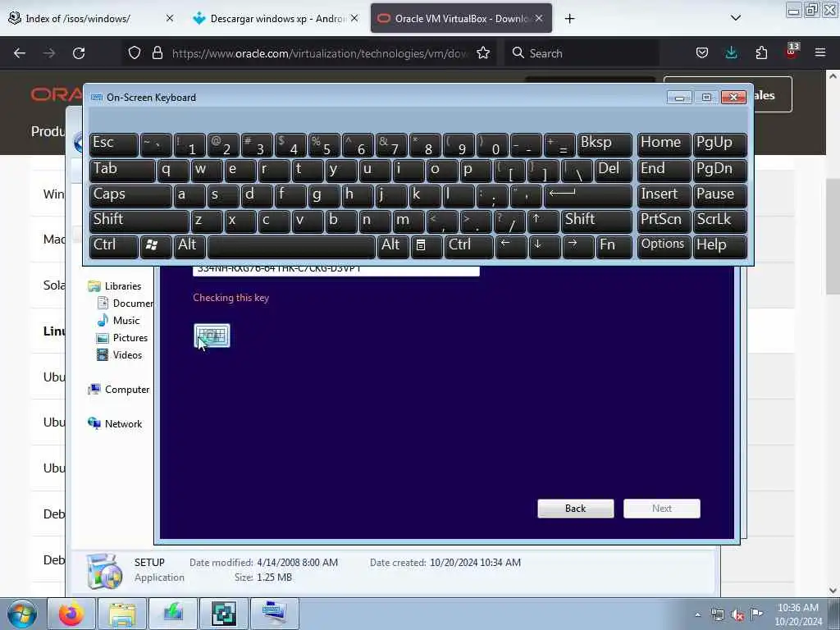Image resolution: width=840 pixels, height=630 pixels.
Task: Click the context menu key on keyboard
Action: (x=427, y=246)
